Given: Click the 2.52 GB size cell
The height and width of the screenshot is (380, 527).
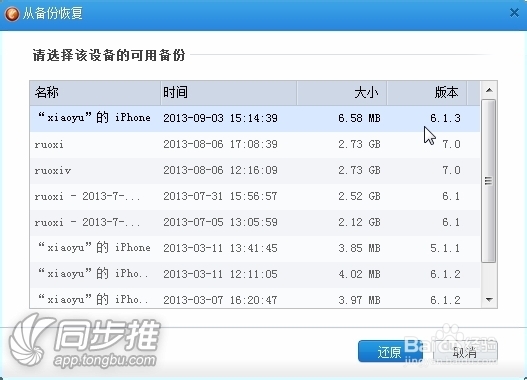Looking at the screenshot, I should click(359, 196).
